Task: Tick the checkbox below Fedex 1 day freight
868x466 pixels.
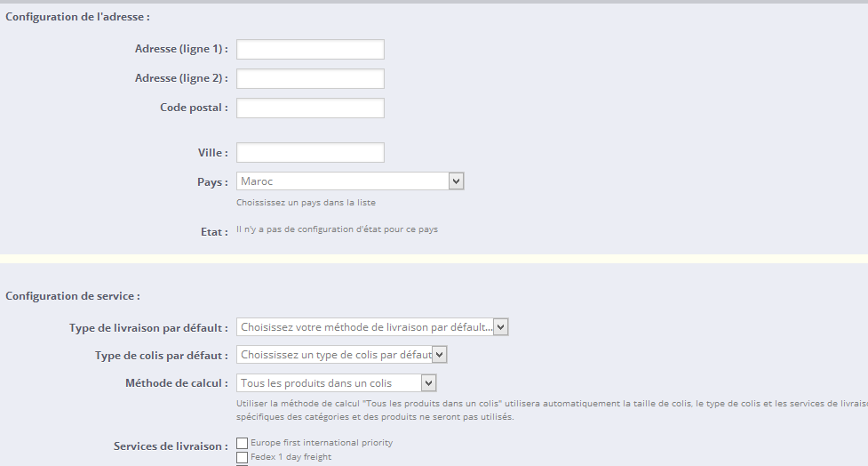Action: [x=243, y=464]
